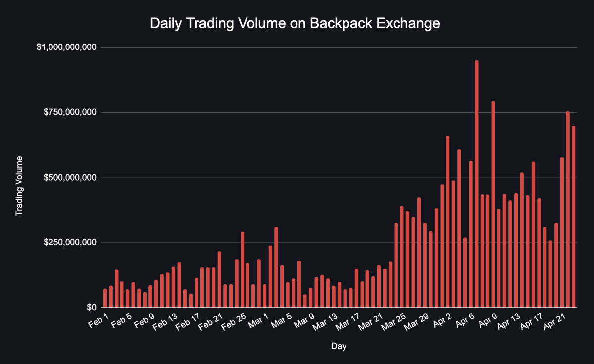Click the chart title "Daily Trading Volume on Backpack Exchange"

pos(295,23)
